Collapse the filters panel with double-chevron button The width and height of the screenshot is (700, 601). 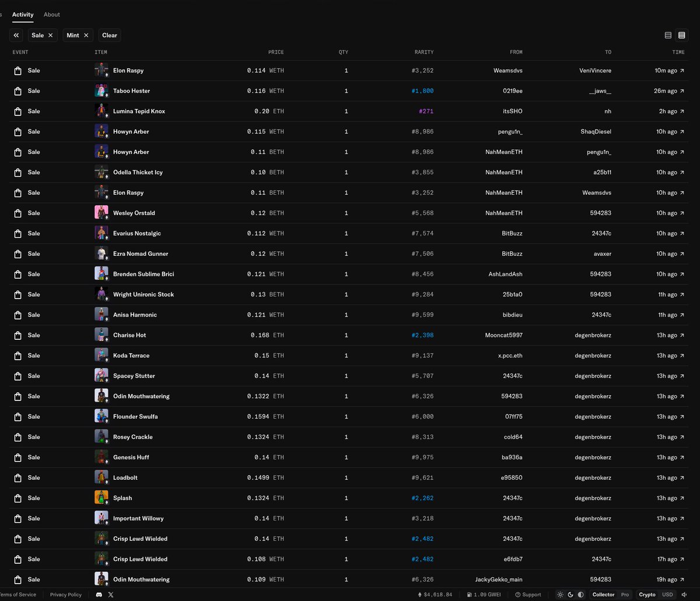pyautogui.click(x=16, y=35)
